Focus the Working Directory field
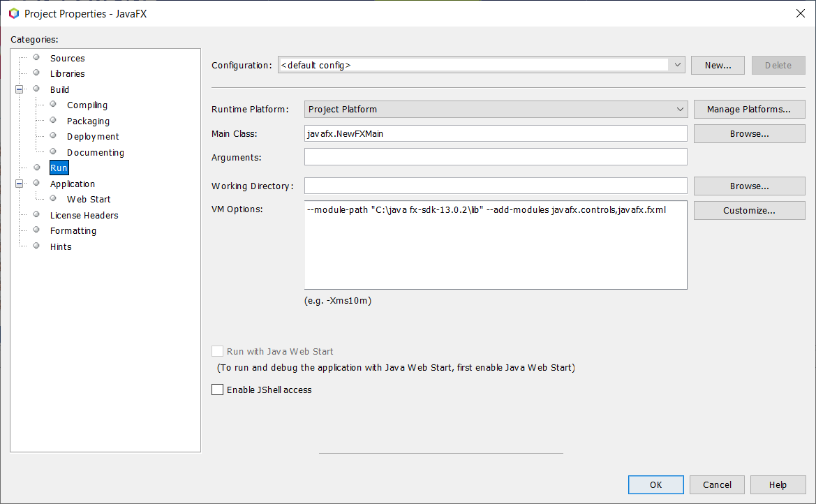 coord(496,186)
